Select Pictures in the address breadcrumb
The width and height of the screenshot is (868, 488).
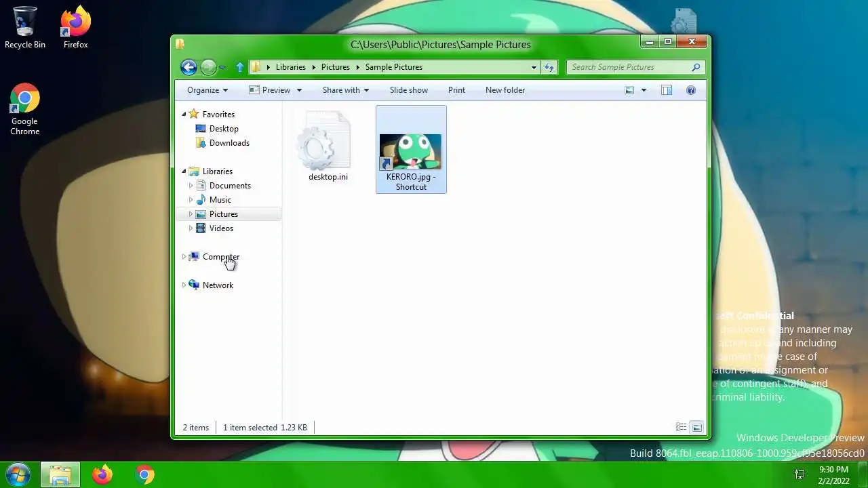(336, 67)
